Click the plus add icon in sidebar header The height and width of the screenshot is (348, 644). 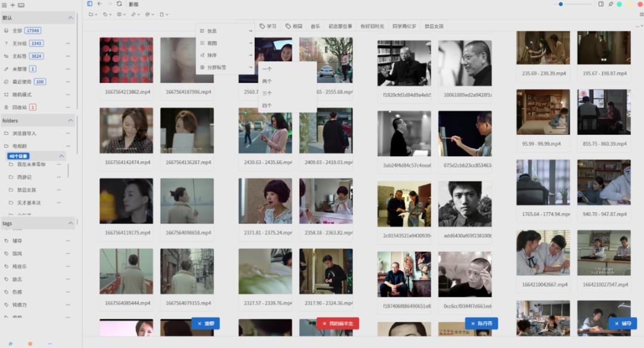click(x=13, y=5)
